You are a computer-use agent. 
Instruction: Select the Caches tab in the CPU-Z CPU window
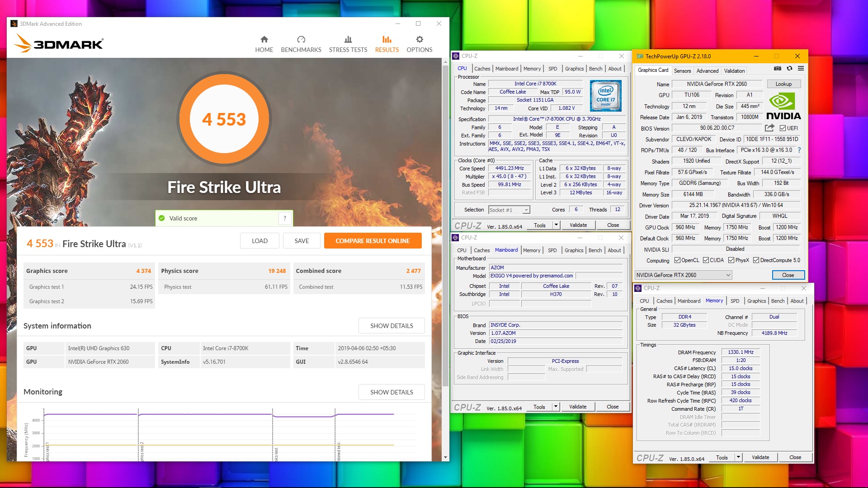click(x=482, y=69)
